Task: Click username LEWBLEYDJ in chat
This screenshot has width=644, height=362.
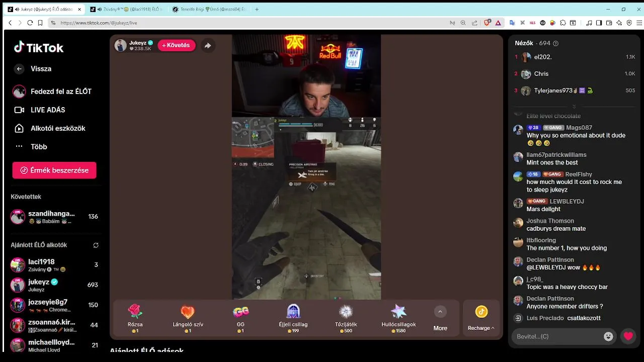Action: tap(567, 202)
